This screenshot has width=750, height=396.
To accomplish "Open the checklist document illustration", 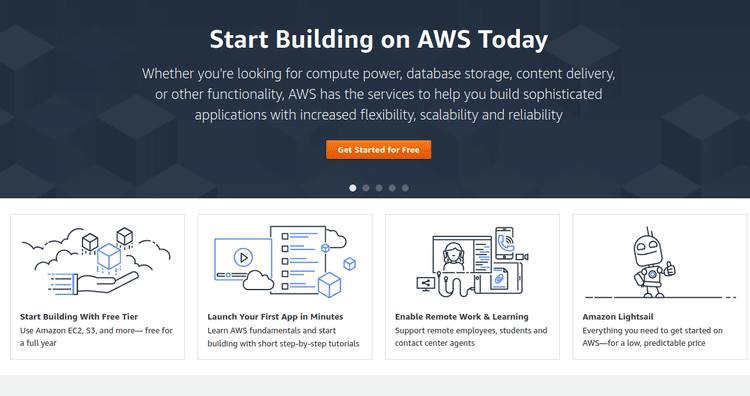I will [298, 260].
